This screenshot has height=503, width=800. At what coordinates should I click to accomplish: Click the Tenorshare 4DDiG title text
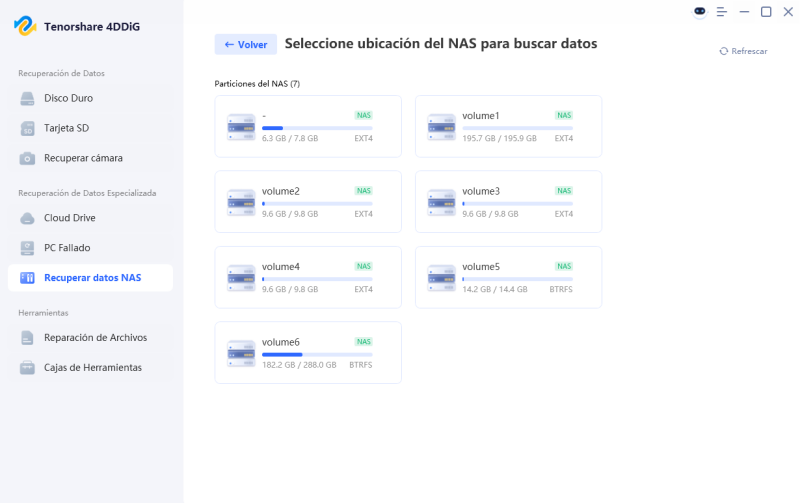tap(92, 27)
